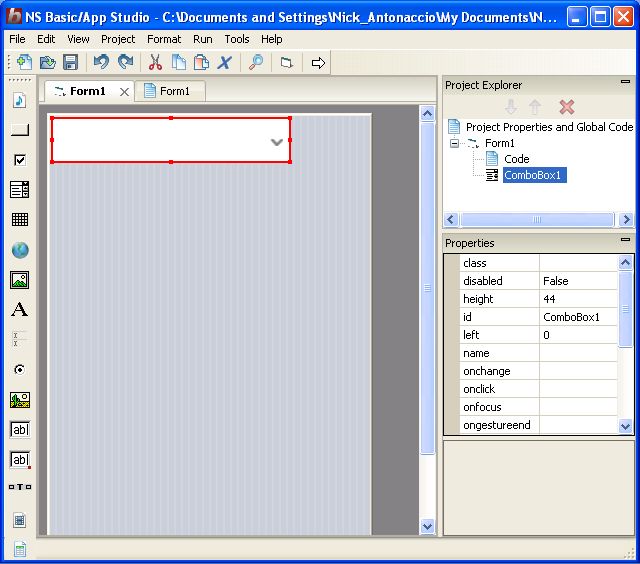Select the Label 'A' control in the toolbox
Screen dimensions: 640x564
pos(20,310)
